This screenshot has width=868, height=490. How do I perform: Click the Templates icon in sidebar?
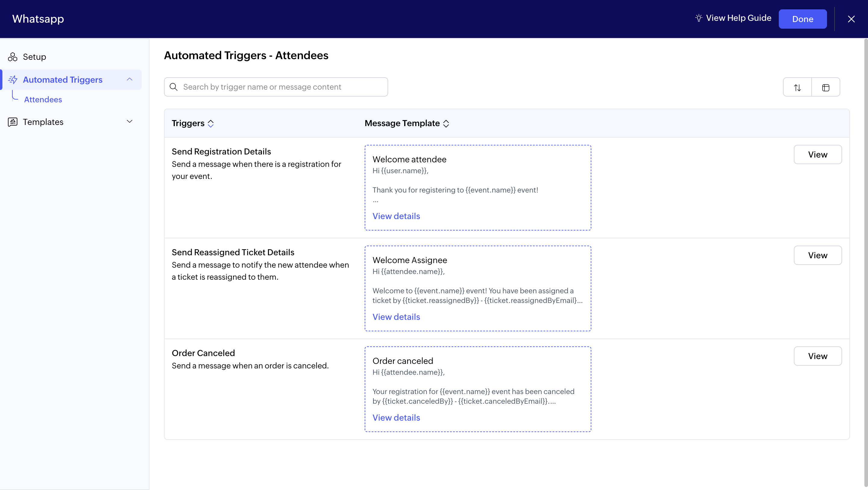tap(12, 122)
